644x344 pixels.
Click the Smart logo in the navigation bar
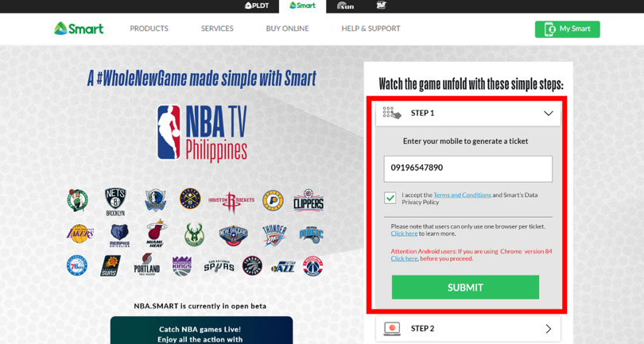[x=79, y=29]
